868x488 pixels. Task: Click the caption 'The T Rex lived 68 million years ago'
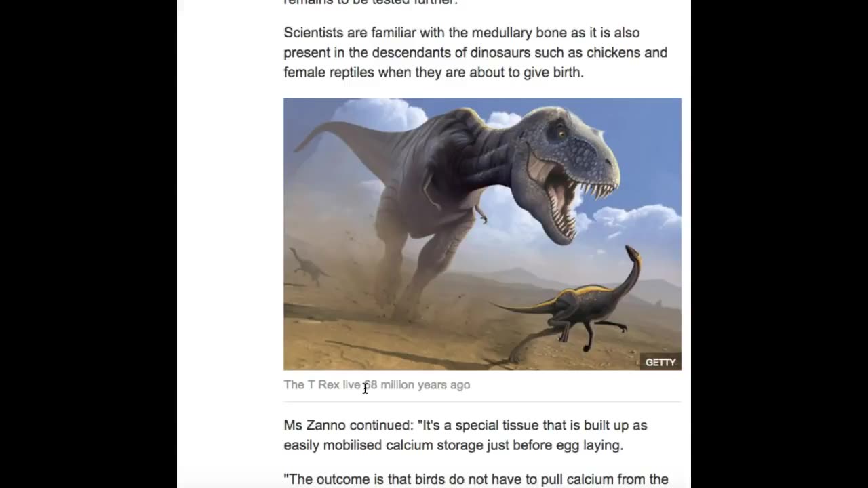click(x=377, y=384)
